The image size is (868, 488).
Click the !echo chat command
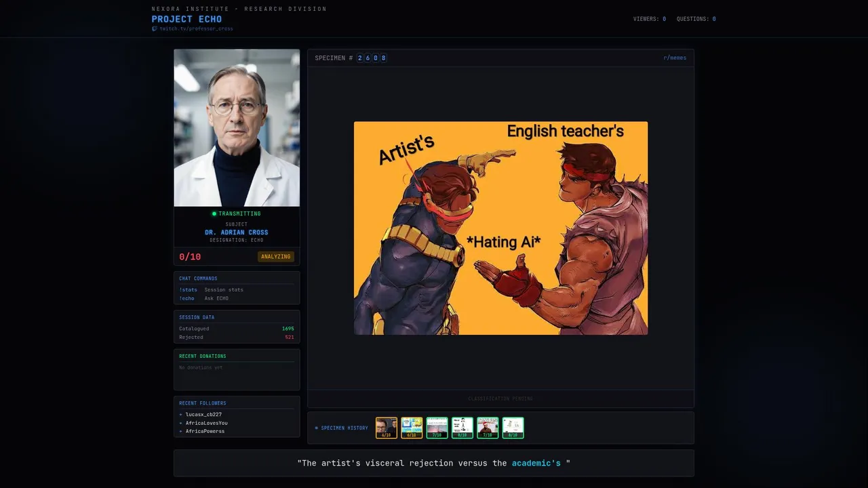coord(186,298)
